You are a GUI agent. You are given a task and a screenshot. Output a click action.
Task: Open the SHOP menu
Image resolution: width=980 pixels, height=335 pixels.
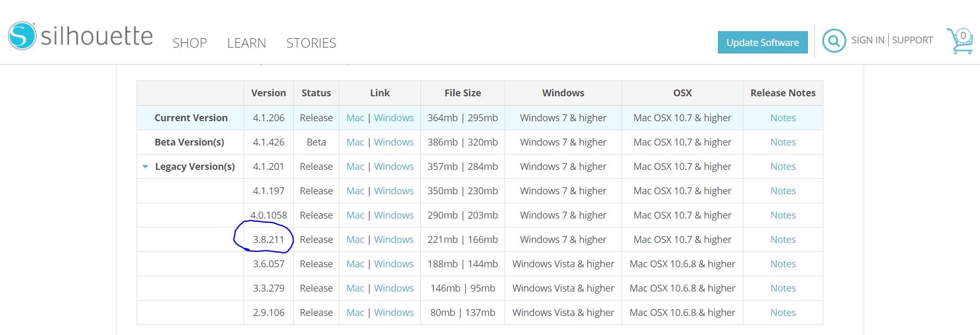point(190,43)
